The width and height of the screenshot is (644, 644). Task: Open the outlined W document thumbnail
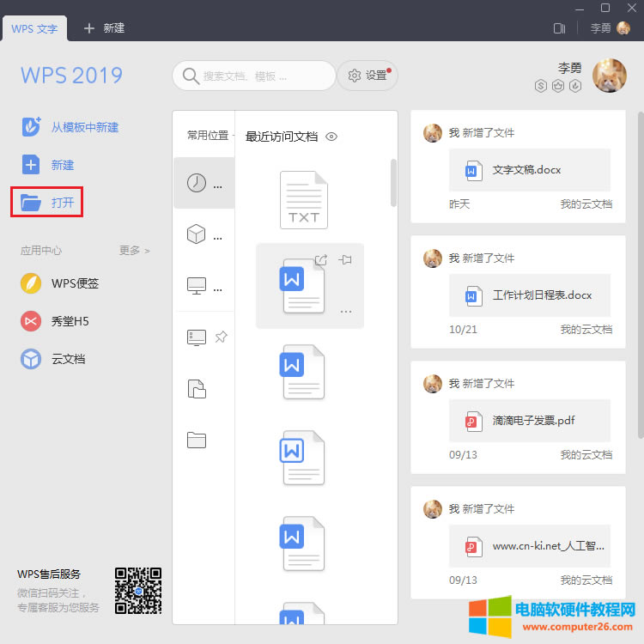[302, 458]
